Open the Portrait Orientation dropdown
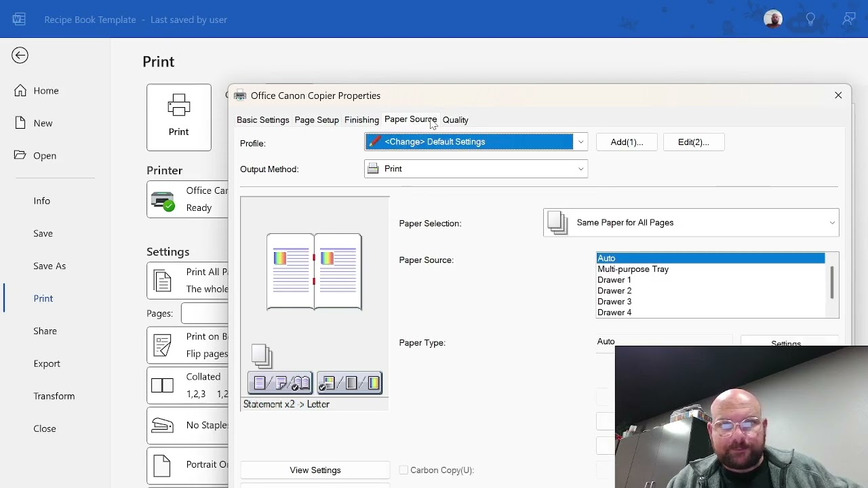The width and height of the screenshot is (868, 488). click(x=188, y=465)
